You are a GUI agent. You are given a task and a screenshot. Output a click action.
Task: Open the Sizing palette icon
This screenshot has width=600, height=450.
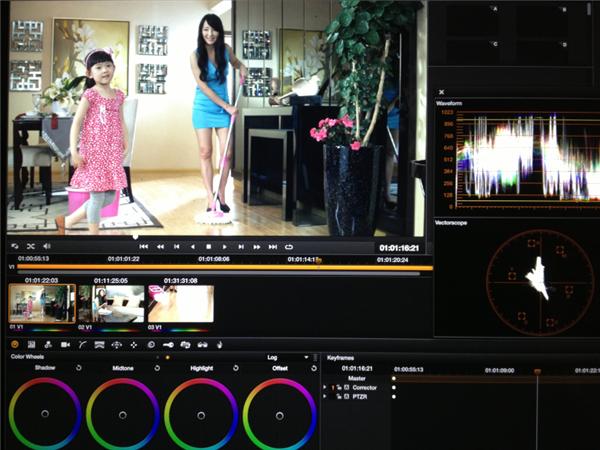[x=185, y=345]
